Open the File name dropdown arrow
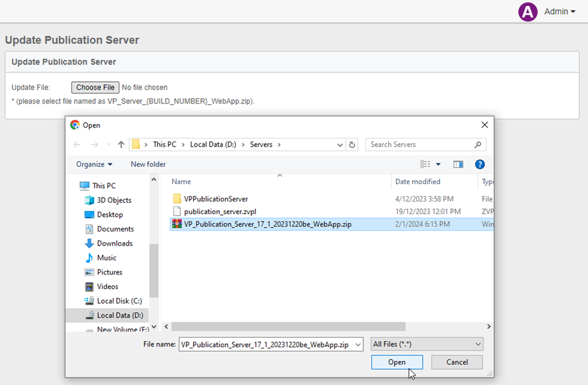The width and height of the screenshot is (588, 385). coord(358,344)
